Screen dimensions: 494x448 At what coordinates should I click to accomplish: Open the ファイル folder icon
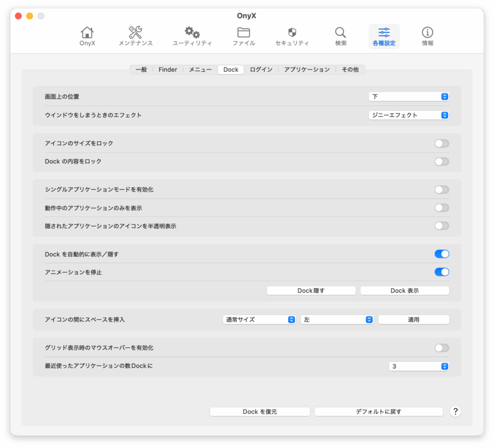click(244, 33)
